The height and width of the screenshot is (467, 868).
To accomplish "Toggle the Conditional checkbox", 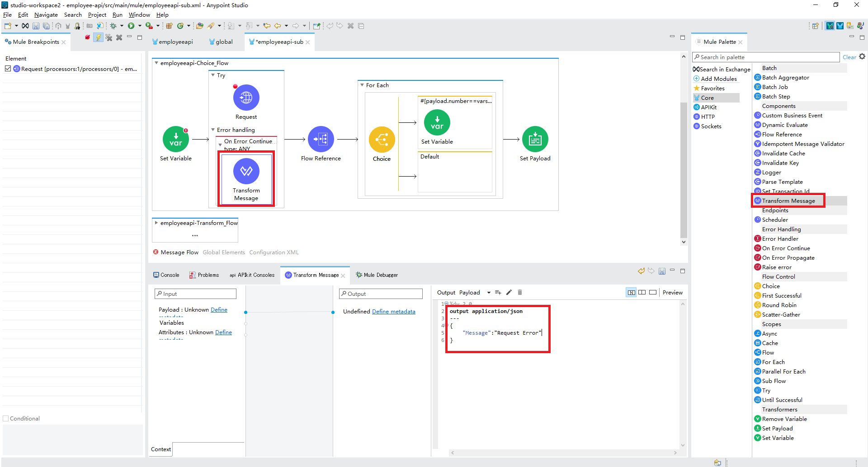I will tap(6, 419).
